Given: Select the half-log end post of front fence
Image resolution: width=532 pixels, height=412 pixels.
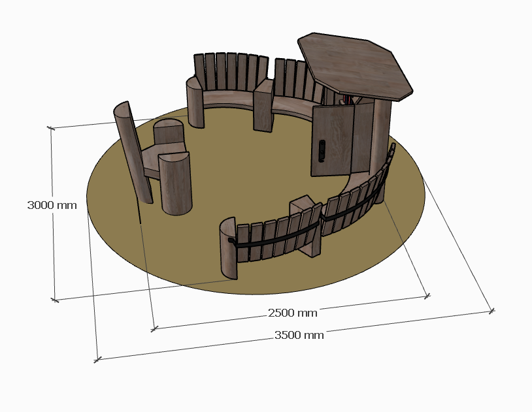Looking at the screenshot, I should [x=227, y=248].
